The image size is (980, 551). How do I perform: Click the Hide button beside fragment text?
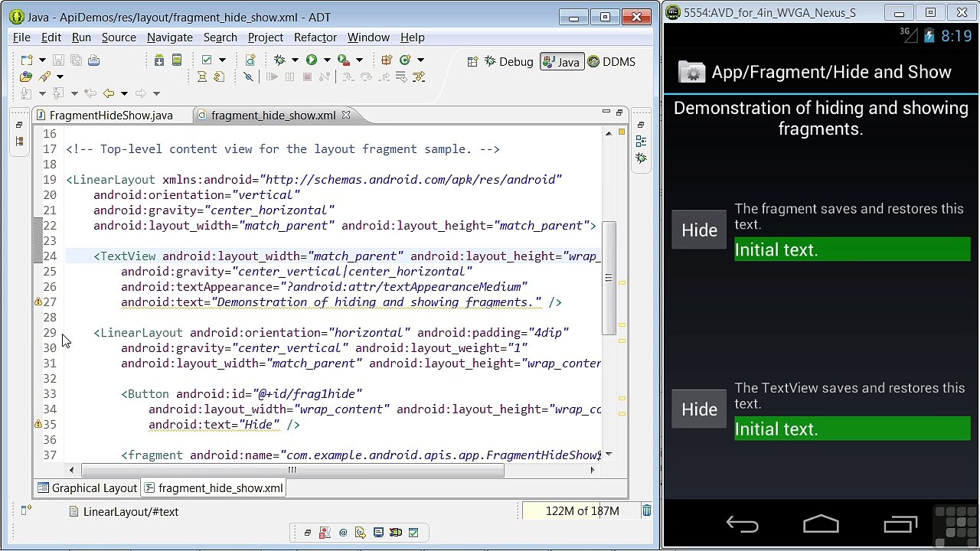(699, 230)
